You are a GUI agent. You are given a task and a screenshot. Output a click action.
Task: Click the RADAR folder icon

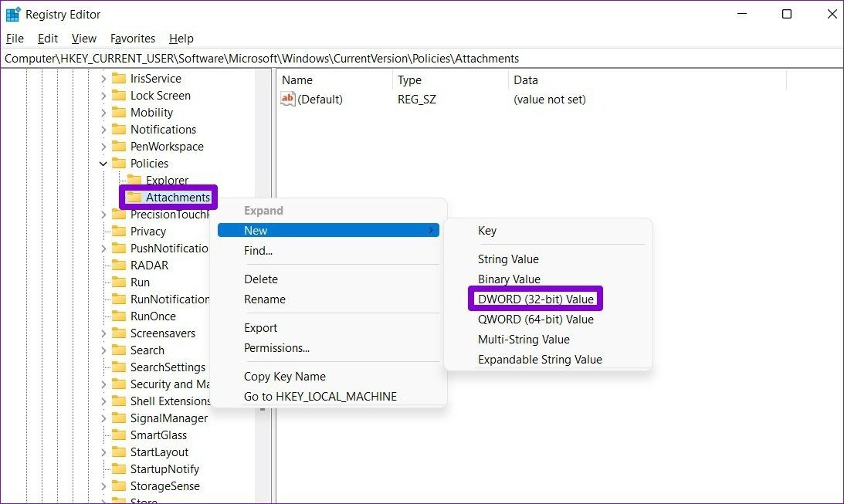point(118,266)
